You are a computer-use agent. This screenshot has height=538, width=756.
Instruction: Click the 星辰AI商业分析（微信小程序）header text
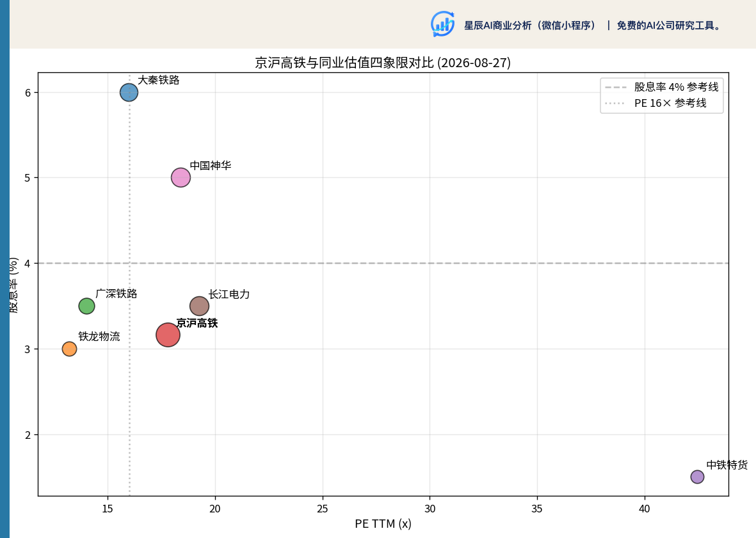pyautogui.click(x=532, y=25)
